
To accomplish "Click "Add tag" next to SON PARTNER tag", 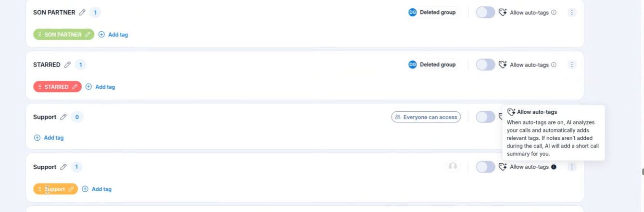I will click(x=114, y=35).
